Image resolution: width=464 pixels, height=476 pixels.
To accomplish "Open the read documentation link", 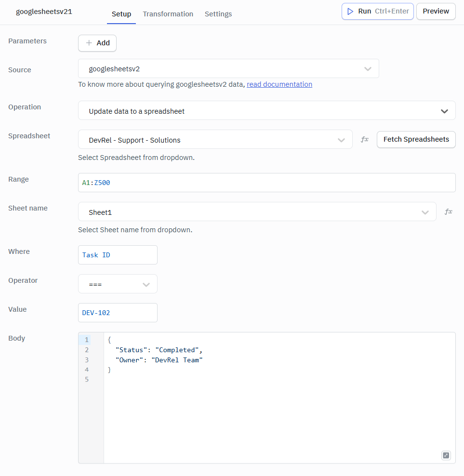I will [279, 84].
